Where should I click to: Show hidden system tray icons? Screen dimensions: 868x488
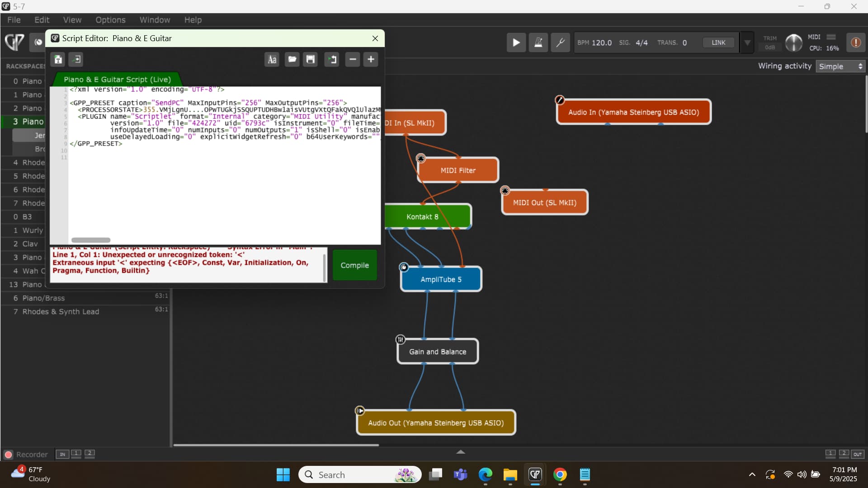coord(752,474)
